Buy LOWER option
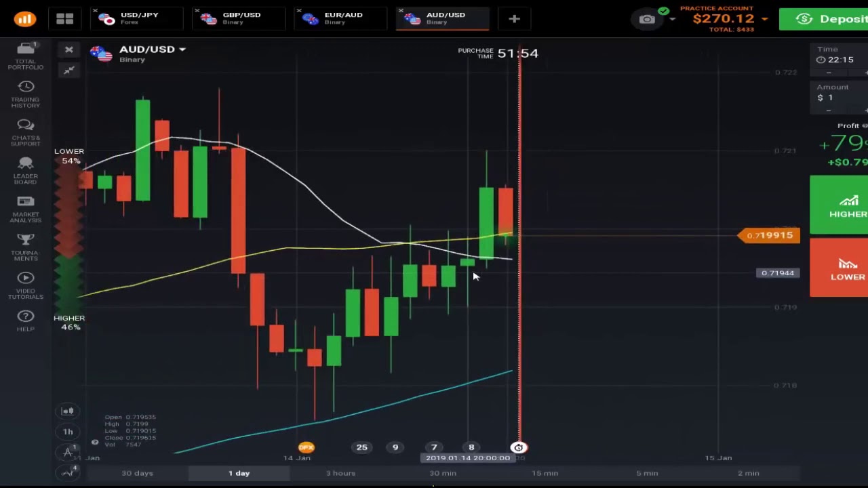The height and width of the screenshot is (488, 868). pyautogui.click(x=839, y=268)
